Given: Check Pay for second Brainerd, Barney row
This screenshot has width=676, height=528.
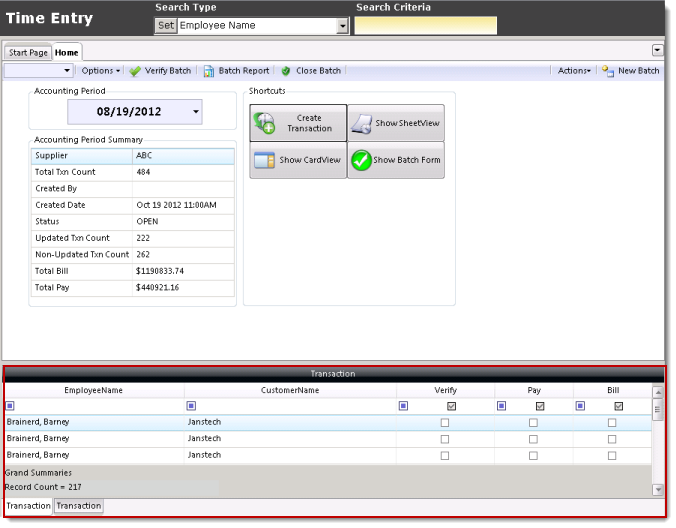Looking at the screenshot, I should (x=533, y=439).
